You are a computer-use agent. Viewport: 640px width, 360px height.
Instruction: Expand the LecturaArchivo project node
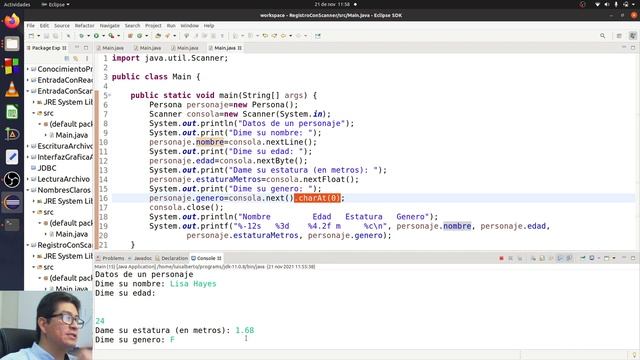[28, 179]
